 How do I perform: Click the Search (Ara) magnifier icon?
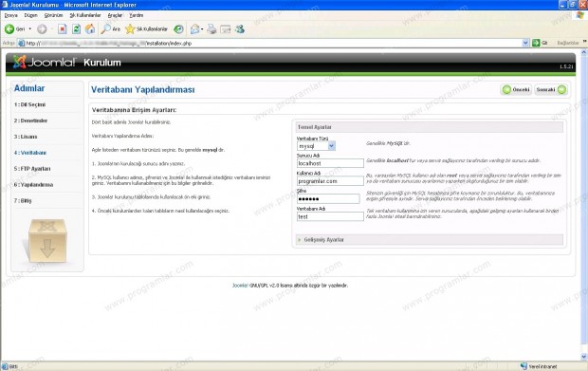[106, 29]
